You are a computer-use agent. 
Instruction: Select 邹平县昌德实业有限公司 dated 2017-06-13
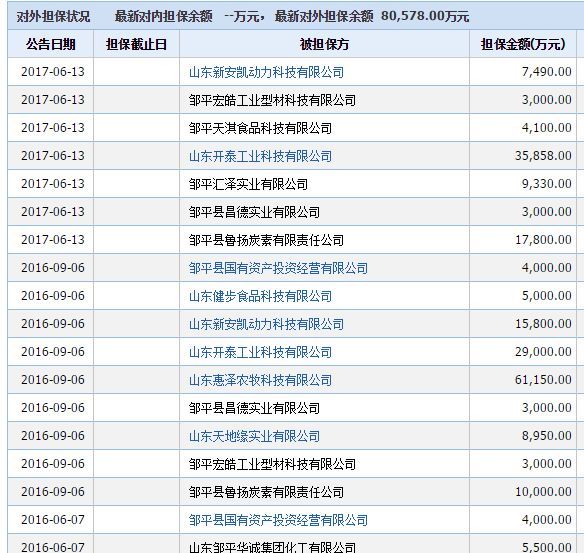(x=254, y=212)
